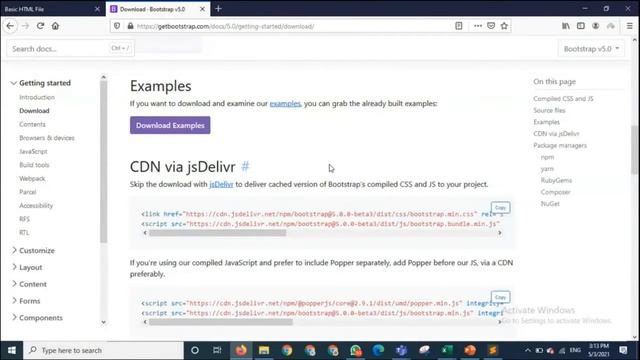640x360 pixels.
Task: Click the Download Examples button
Action: tap(170, 125)
